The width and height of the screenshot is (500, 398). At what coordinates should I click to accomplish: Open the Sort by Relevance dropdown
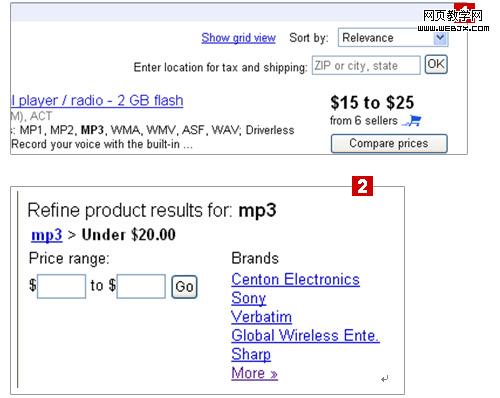[393, 37]
